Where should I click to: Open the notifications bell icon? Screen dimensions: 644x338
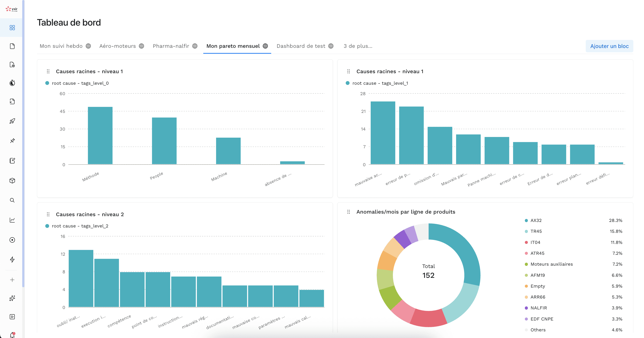[x=12, y=335]
